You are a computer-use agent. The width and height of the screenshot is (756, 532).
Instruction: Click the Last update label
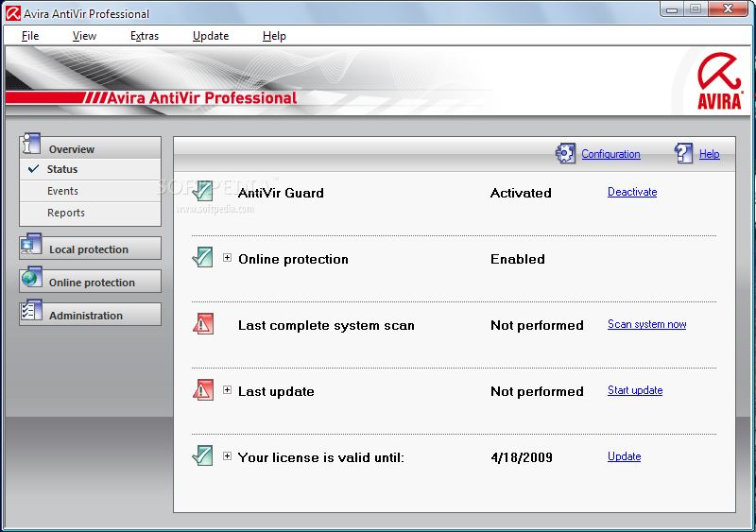pos(276,391)
